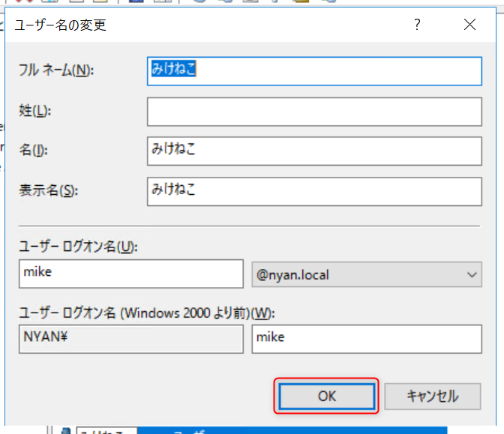Open the @nyan.local domain suffix dropdown
The height and width of the screenshot is (434, 504).
365,274
